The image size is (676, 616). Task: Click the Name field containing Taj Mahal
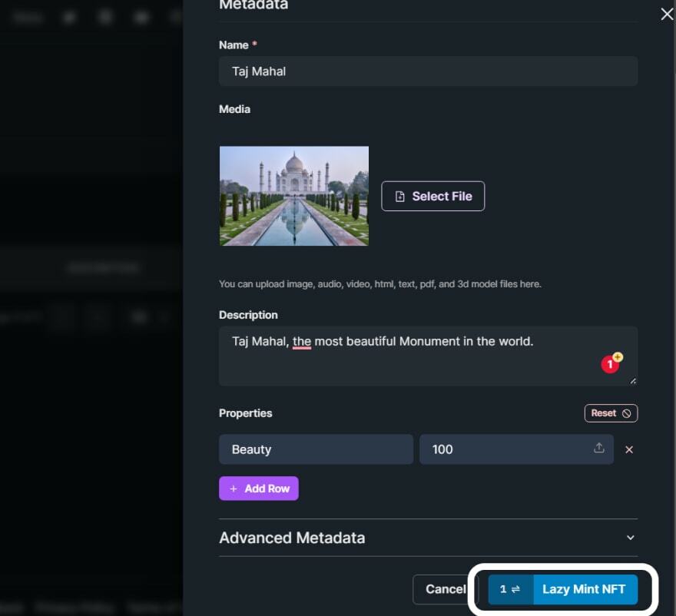[428, 71]
